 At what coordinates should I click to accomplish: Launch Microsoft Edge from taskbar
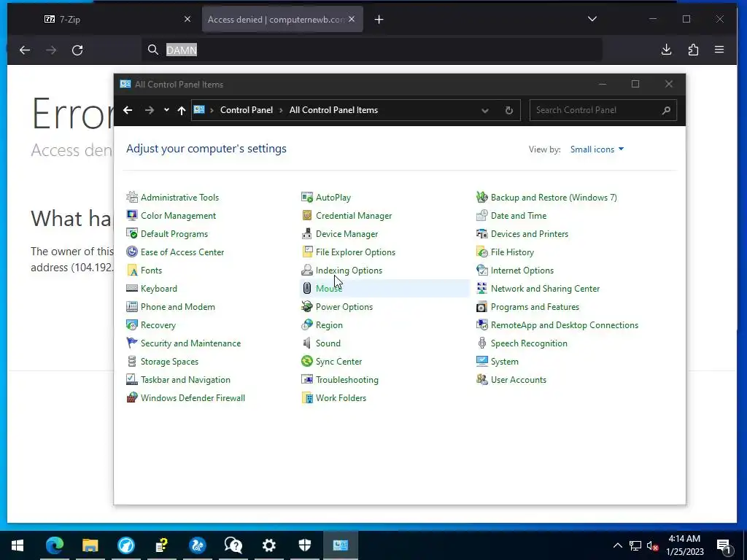coord(54,545)
